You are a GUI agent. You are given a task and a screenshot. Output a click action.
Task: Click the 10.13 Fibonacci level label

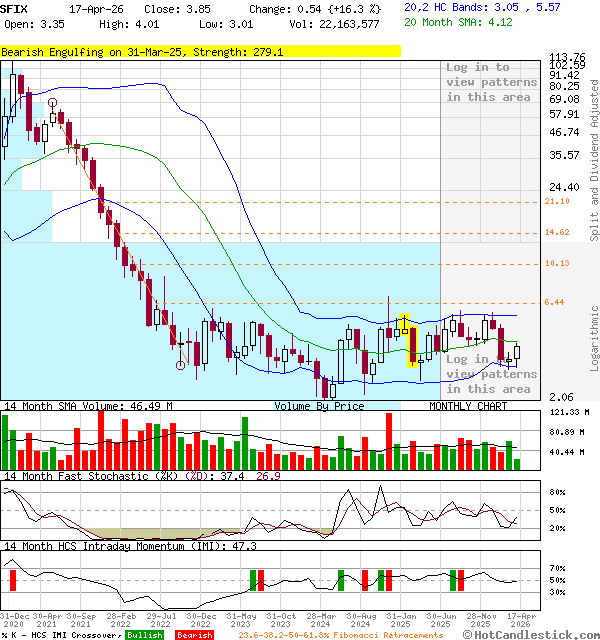(x=557, y=263)
